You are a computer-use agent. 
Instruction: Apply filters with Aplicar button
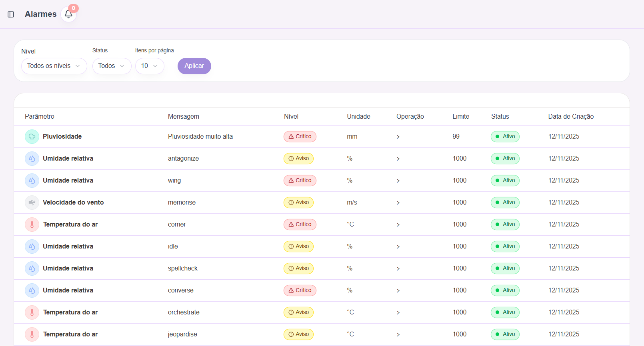pyautogui.click(x=194, y=66)
